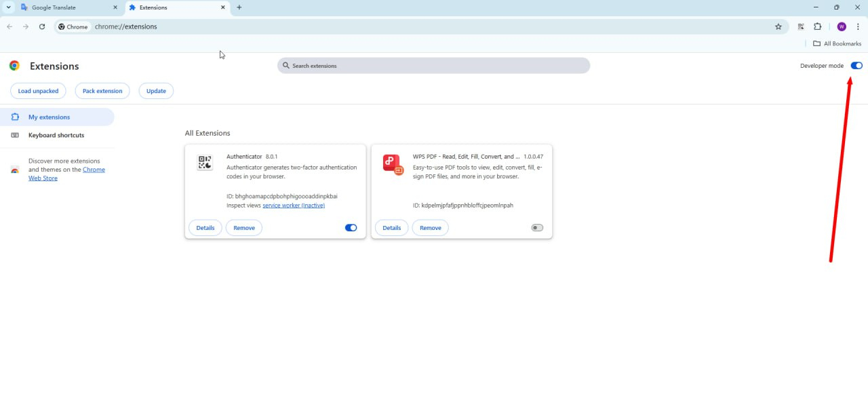Disable the Authenticator extension toggle
Viewport: 868px width, 403px height.
(351, 228)
